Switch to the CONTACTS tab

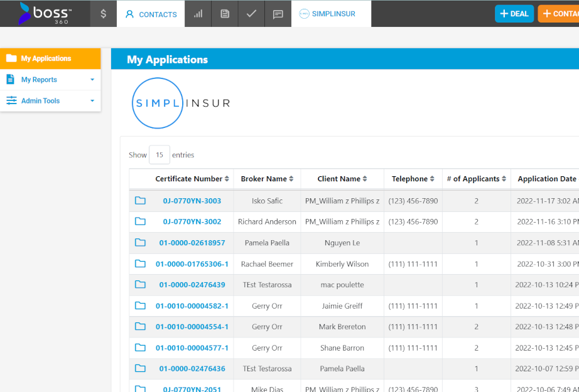151,14
